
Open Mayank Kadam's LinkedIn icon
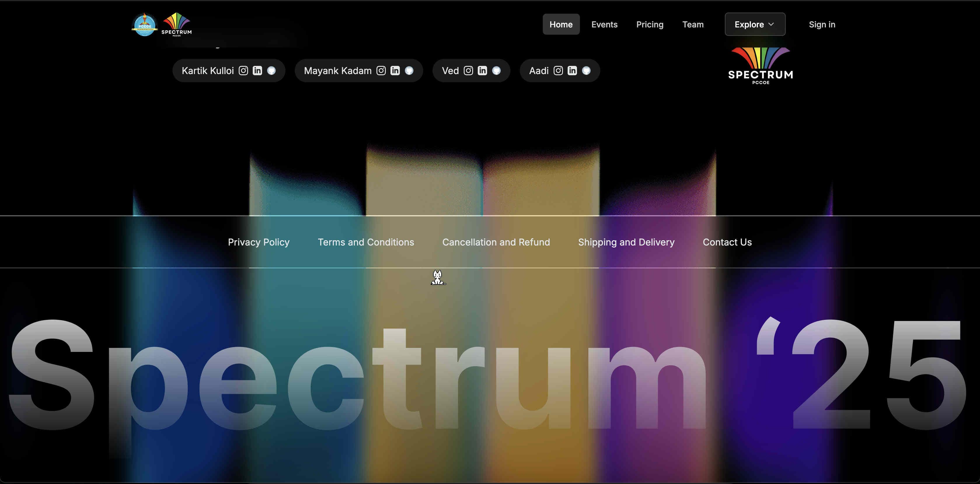(x=395, y=71)
